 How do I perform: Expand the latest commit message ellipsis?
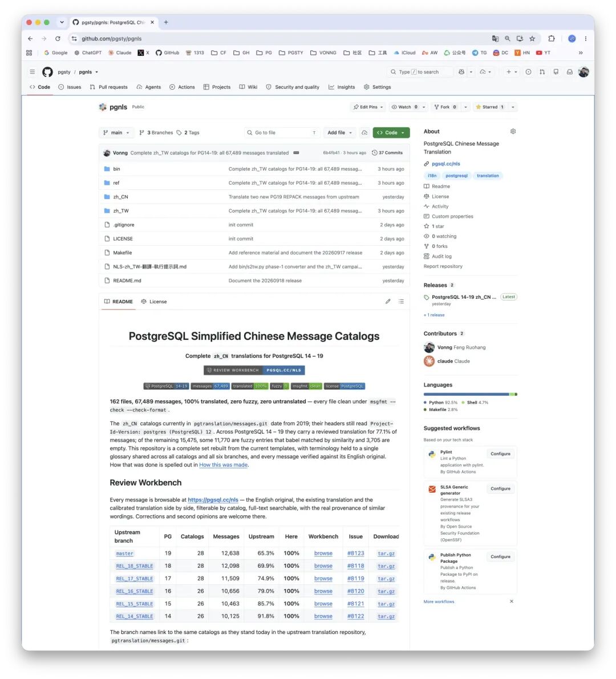tap(296, 153)
